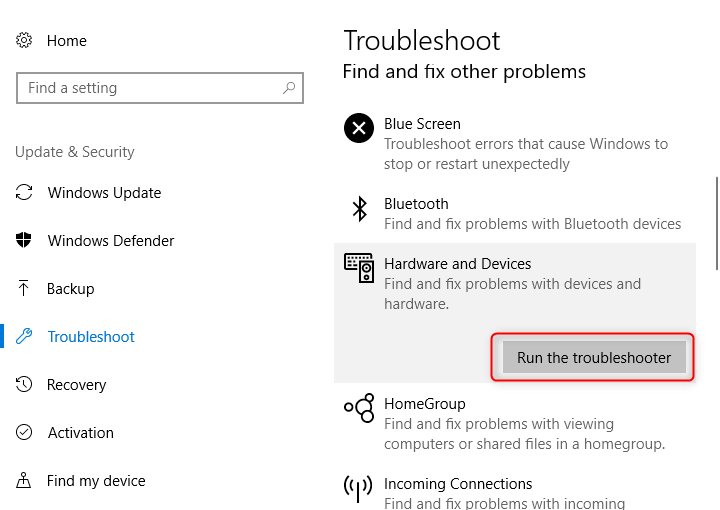Click the HomeGroup circles icon
Image resolution: width=720 pixels, height=510 pixels.
(x=359, y=408)
